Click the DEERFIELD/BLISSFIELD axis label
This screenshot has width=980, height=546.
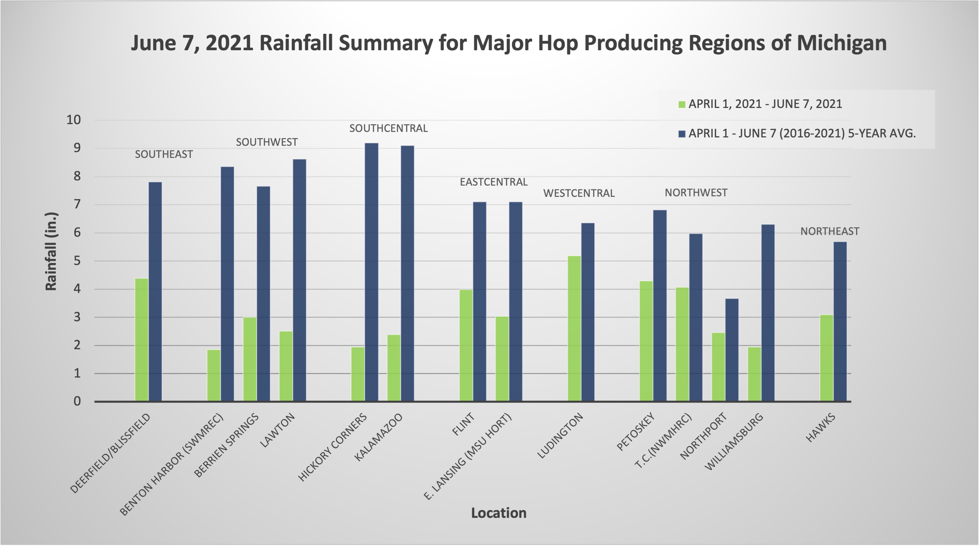[x=110, y=454]
